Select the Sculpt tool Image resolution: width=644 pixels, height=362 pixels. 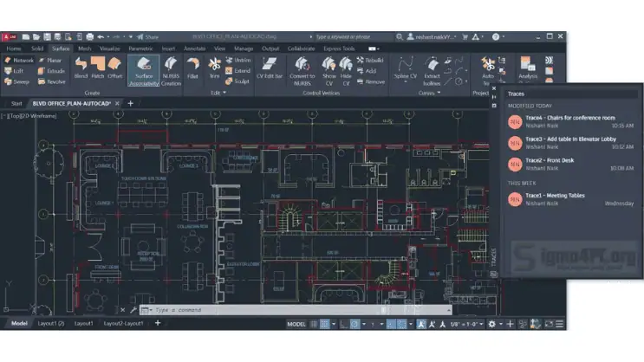tap(237, 81)
